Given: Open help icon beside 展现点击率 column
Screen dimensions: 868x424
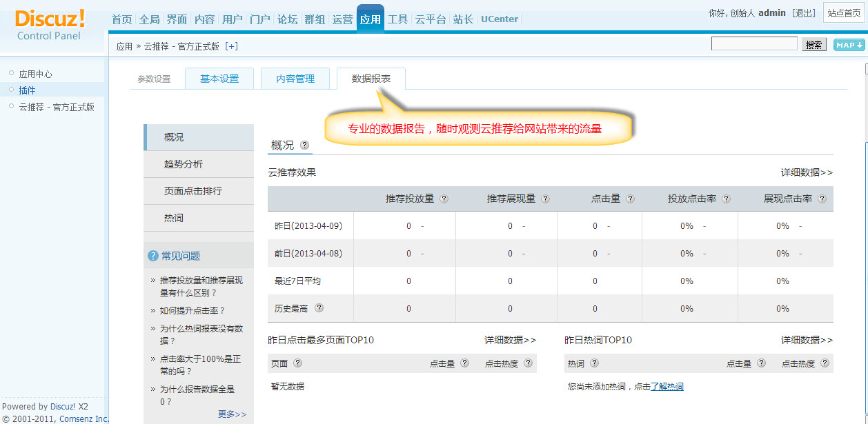Looking at the screenshot, I should pyautogui.click(x=822, y=199).
